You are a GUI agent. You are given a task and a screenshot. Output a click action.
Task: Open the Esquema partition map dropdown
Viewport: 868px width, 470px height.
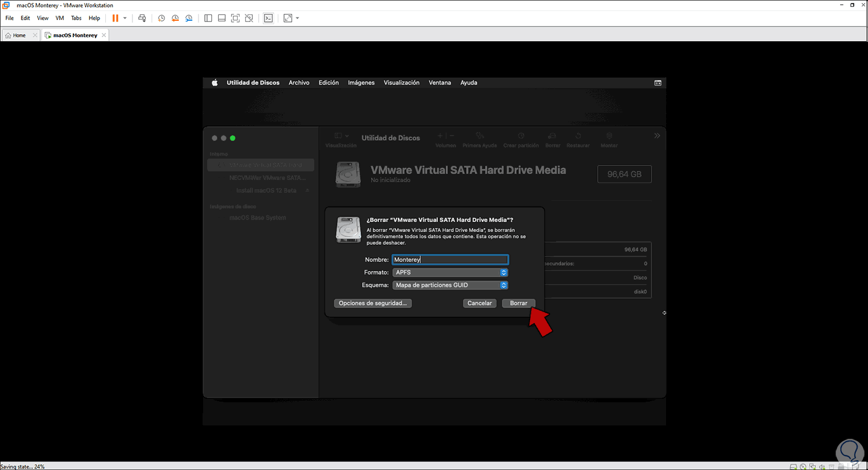pyautogui.click(x=450, y=285)
